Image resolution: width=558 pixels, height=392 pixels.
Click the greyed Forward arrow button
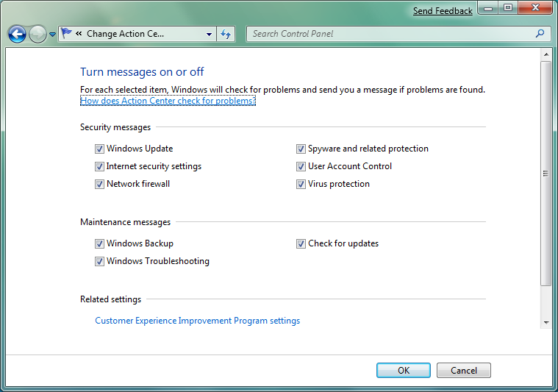(x=37, y=34)
